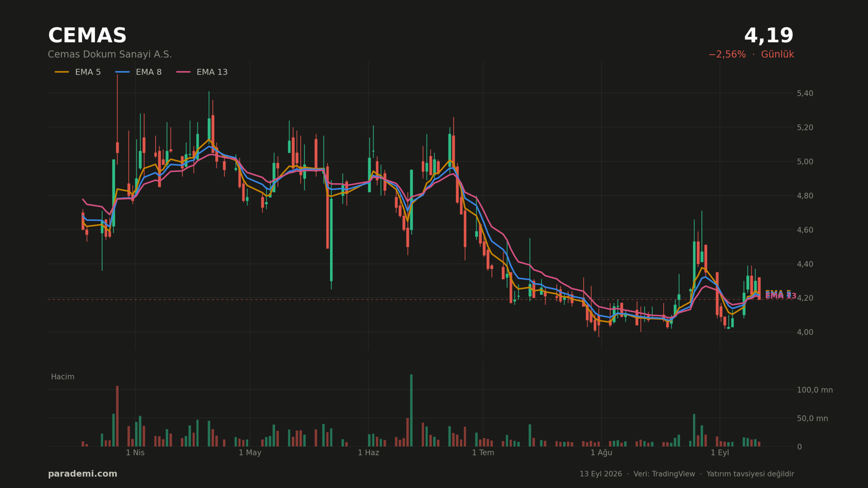
Task: Click the tallest green volume bar in June
Action: pos(411,410)
